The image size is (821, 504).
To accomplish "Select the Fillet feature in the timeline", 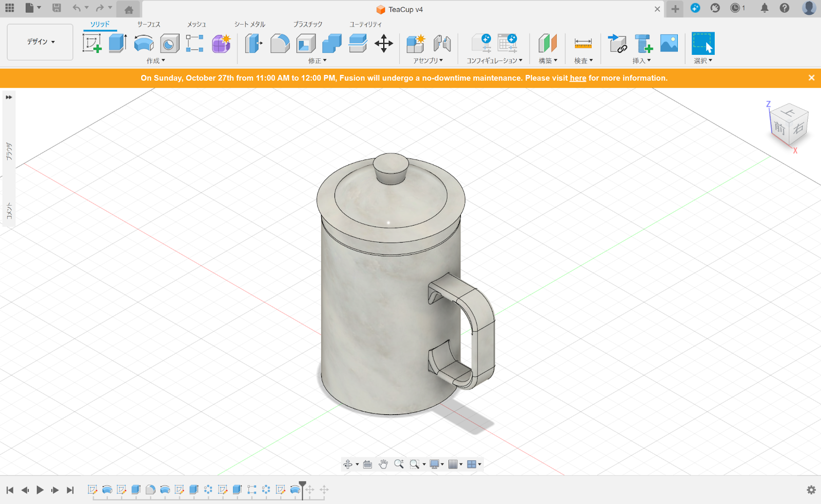I will (150, 490).
